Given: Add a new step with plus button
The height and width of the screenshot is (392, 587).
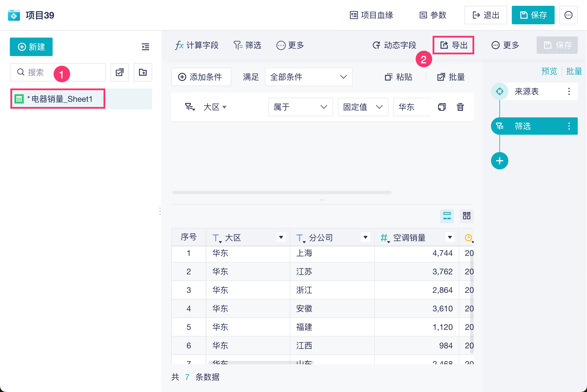Looking at the screenshot, I should click(x=499, y=161).
